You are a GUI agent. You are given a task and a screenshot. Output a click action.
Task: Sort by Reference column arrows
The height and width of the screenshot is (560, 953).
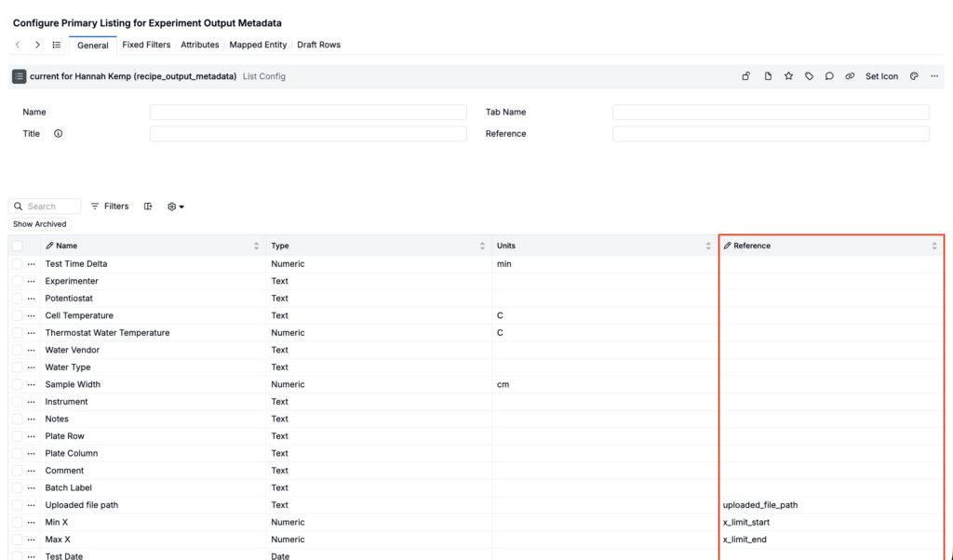[934, 246]
